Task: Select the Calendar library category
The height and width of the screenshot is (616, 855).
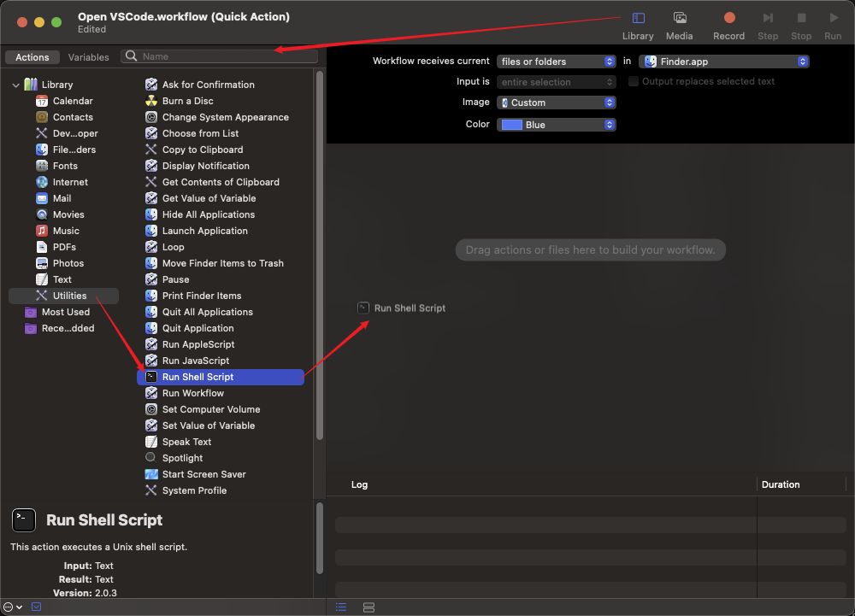Action: 73,101
